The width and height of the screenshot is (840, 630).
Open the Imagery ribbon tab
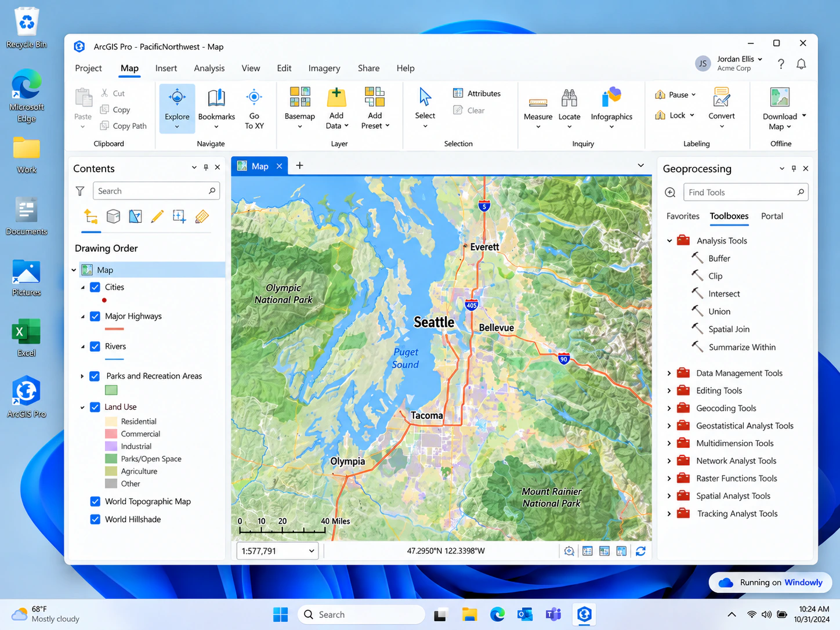324,68
